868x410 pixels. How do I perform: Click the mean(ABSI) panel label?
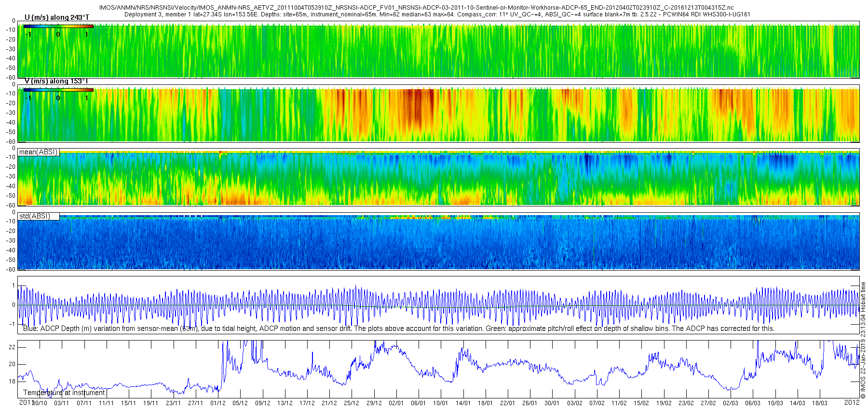click(39, 152)
